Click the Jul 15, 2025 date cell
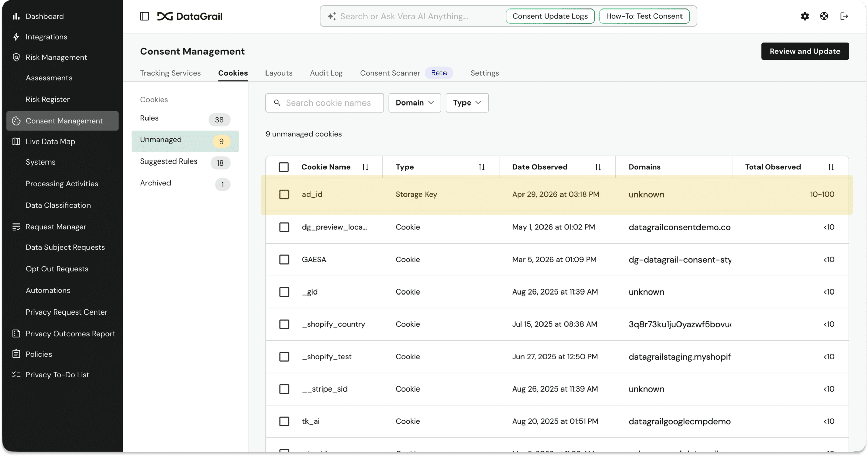The width and height of the screenshot is (868, 456). coord(555,324)
